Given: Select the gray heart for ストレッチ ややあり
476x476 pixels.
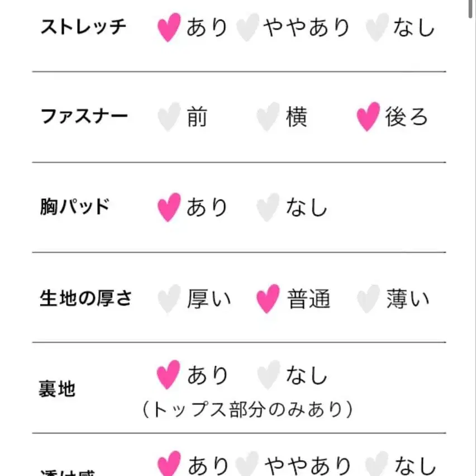Looking at the screenshot, I should (247, 27).
